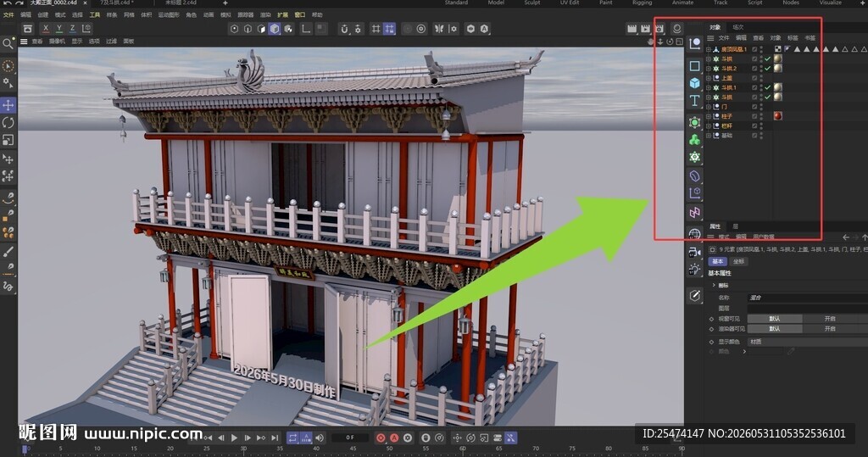868x457 pixels.
Task: Toggle the highlighted grid snap icon
Action: click(390, 29)
